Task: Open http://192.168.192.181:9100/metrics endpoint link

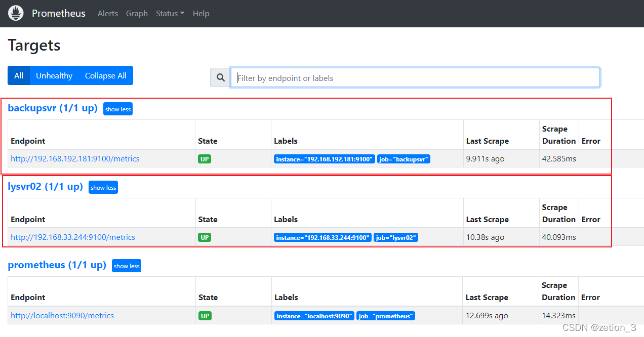Action: [x=75, y=159]
